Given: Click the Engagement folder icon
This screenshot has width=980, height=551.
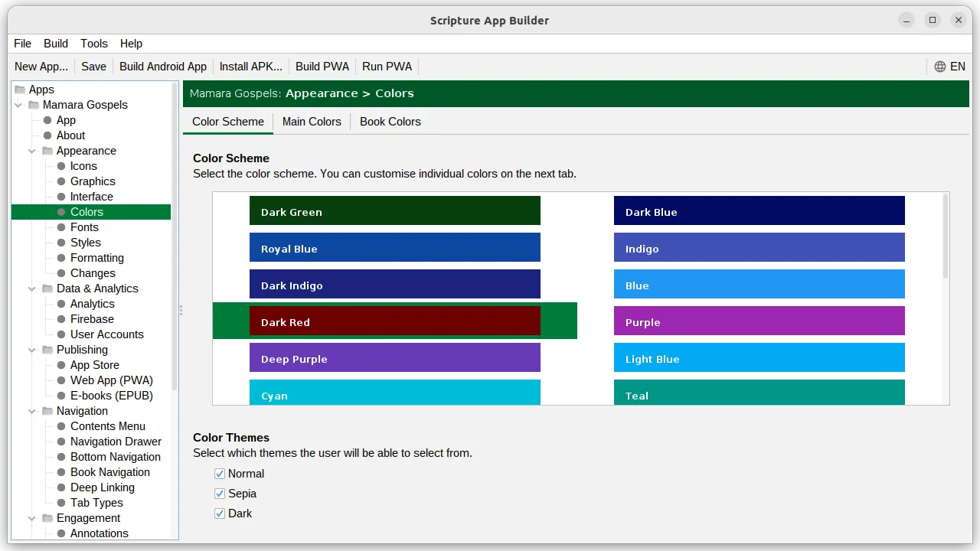Looking at the screenshot, I should (47, 518).
